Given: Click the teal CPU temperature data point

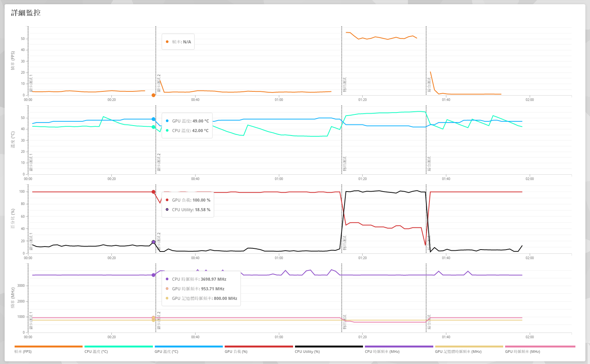Looking at the screenshot, I should [x=153, y=127].
